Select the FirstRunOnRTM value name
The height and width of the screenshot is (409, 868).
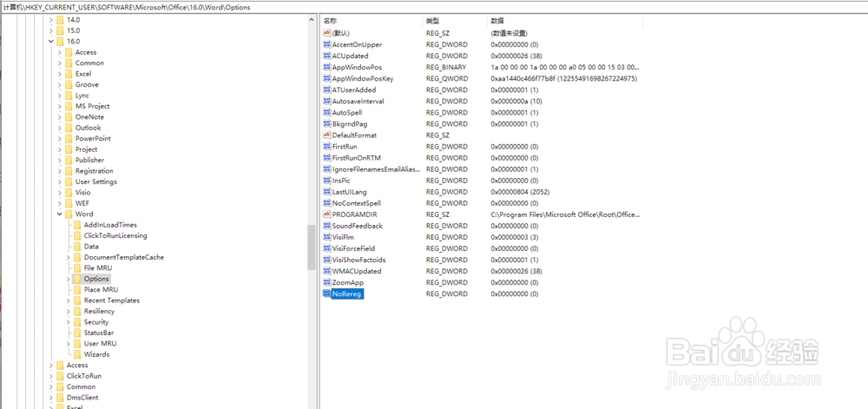coord(357,158)
